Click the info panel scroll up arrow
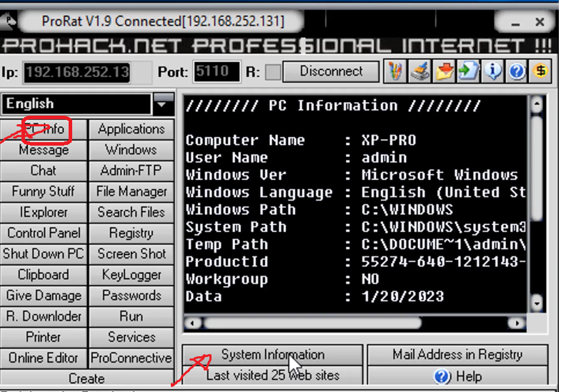Screen dimensions: 561x392 [537, 104]
